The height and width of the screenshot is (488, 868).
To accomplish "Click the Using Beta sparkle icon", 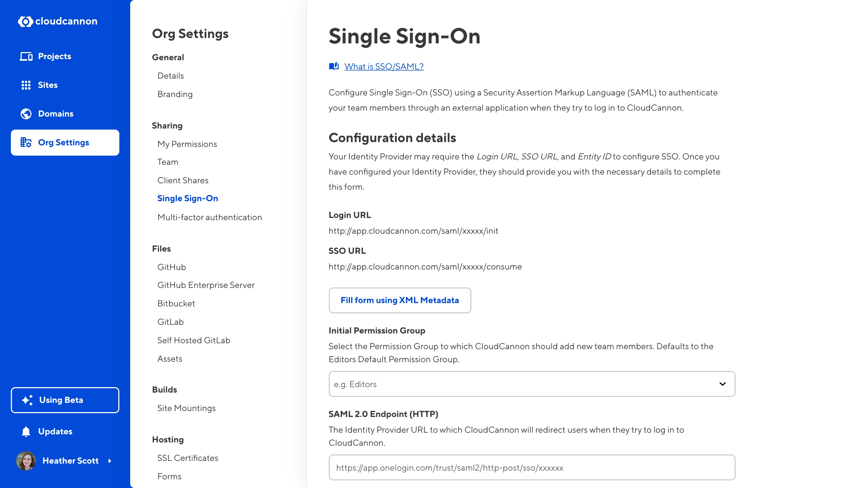I will 27,400.
